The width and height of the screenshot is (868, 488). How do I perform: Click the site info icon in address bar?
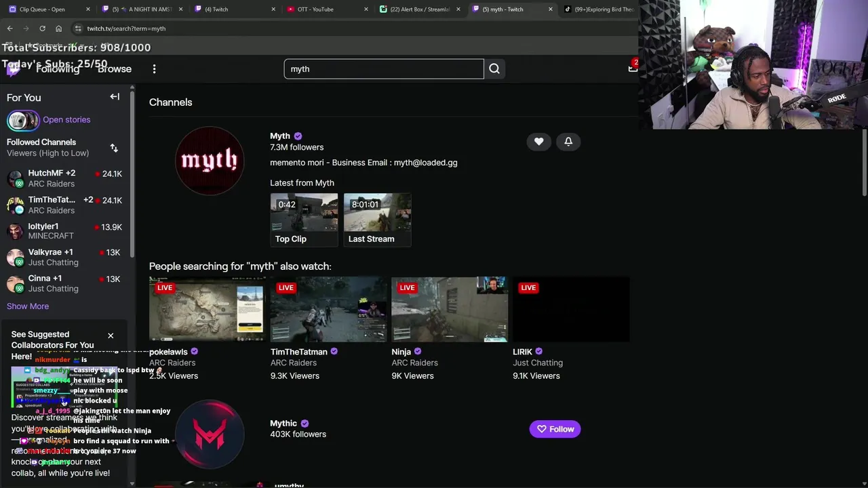78,28
